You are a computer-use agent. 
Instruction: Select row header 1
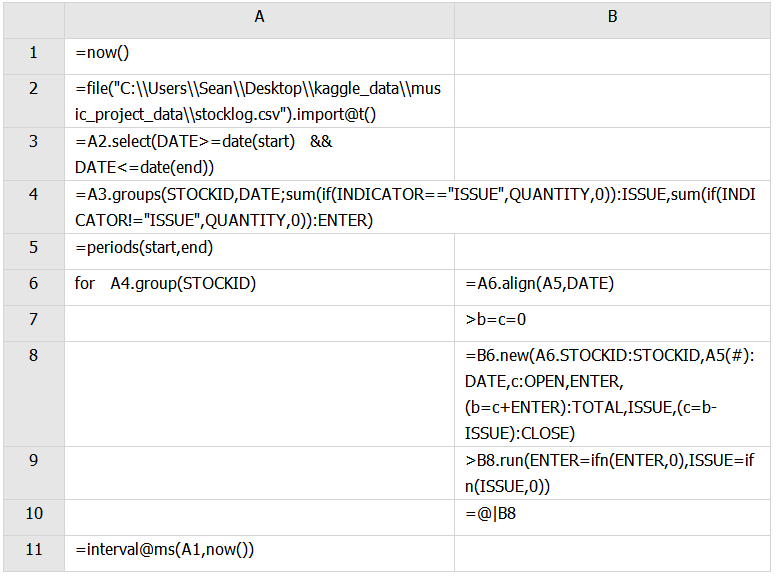(x=34, y=56)
